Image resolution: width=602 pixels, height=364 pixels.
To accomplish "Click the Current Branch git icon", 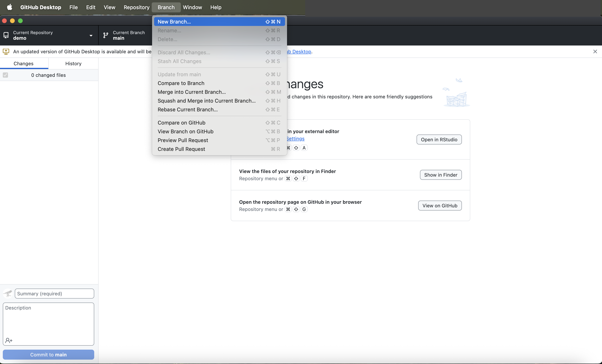I will click(106, 36).
